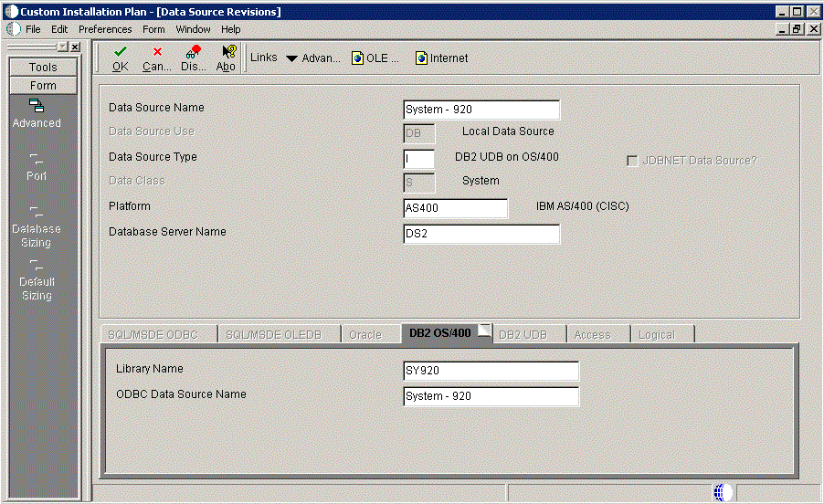This screenshot has height=504, width=824.
Task: Select the Oracle tab
Action: 371,334
